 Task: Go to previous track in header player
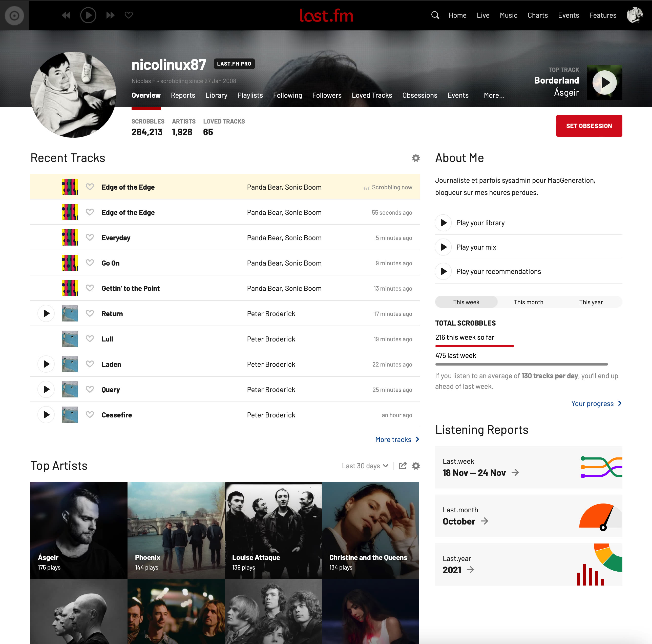(66, 15)
